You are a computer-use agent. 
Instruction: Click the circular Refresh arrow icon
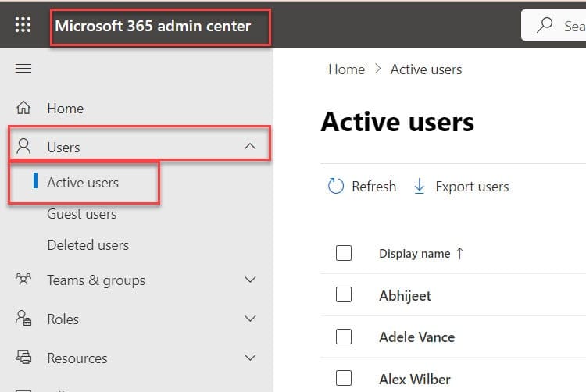click(336, 186)
